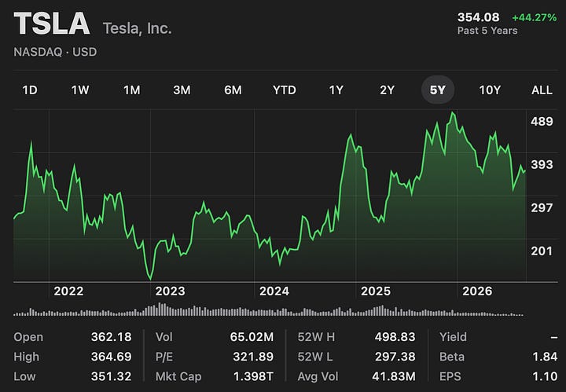Choose the 1M time range
Image resolution: width=566 pixels, height=392 pixels.
(132, 90)
